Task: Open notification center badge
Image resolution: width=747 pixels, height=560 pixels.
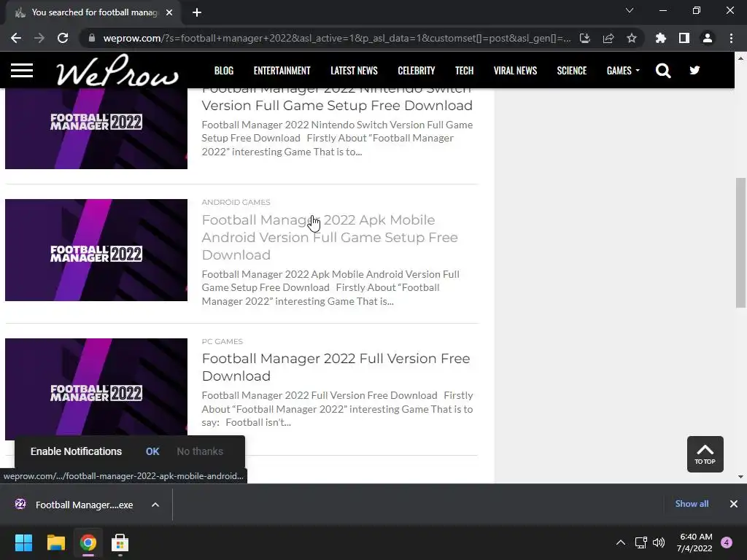Action: point(727,542)
